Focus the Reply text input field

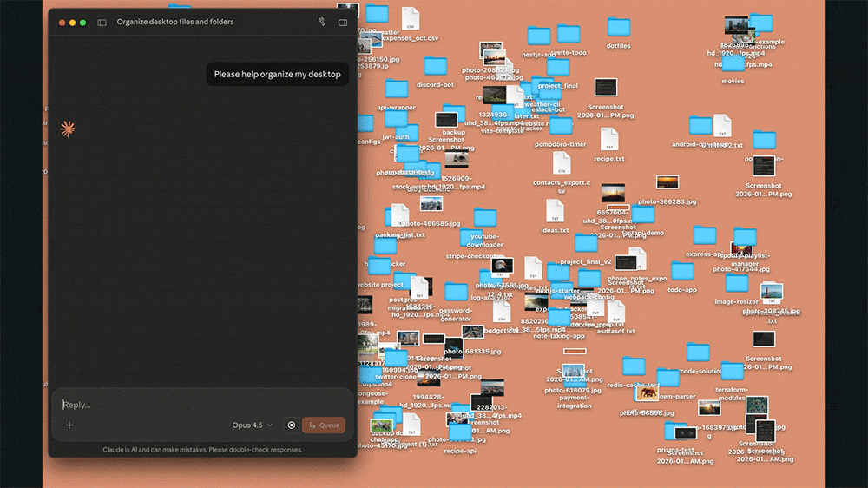(200, 405)
